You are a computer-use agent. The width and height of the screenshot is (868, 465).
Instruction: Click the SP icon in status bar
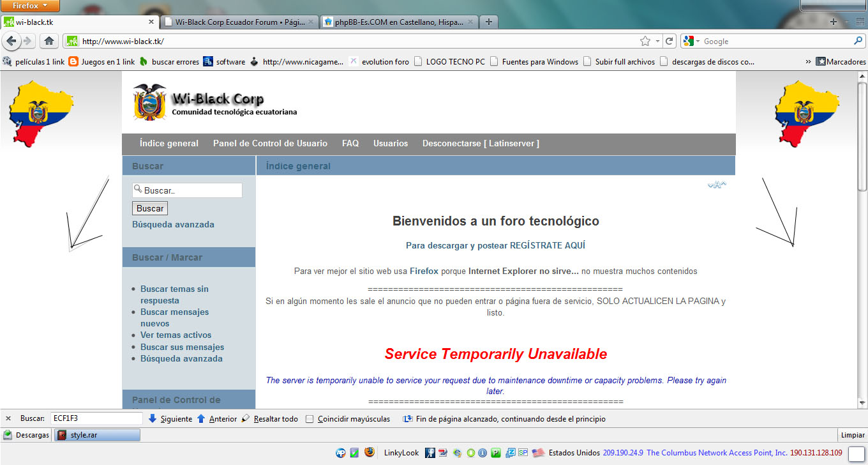click(x=523, y=452)
